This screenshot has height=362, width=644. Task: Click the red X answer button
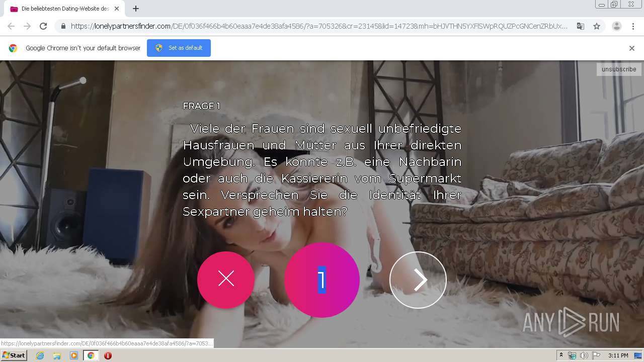click(226, 280)
